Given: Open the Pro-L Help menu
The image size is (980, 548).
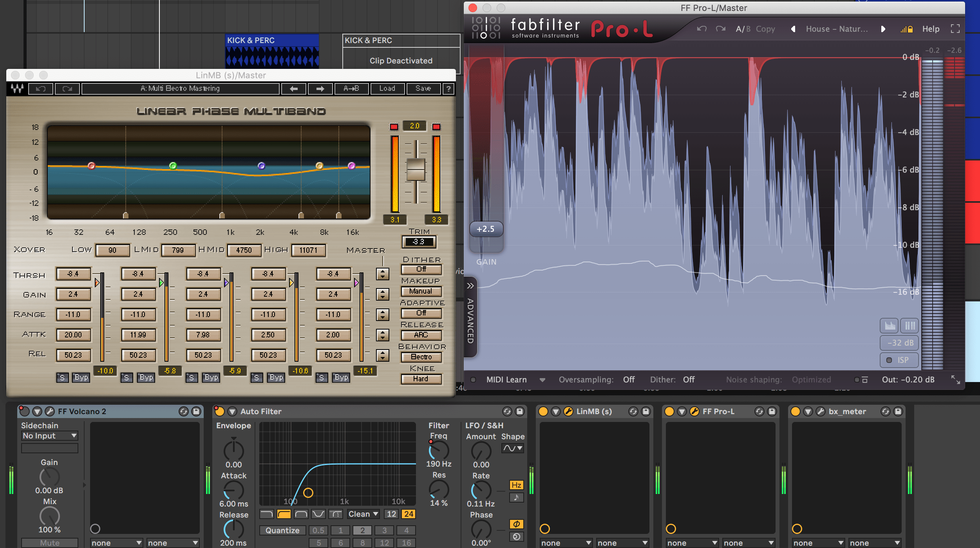Looking at the screenshot, I should coord(930,29).
